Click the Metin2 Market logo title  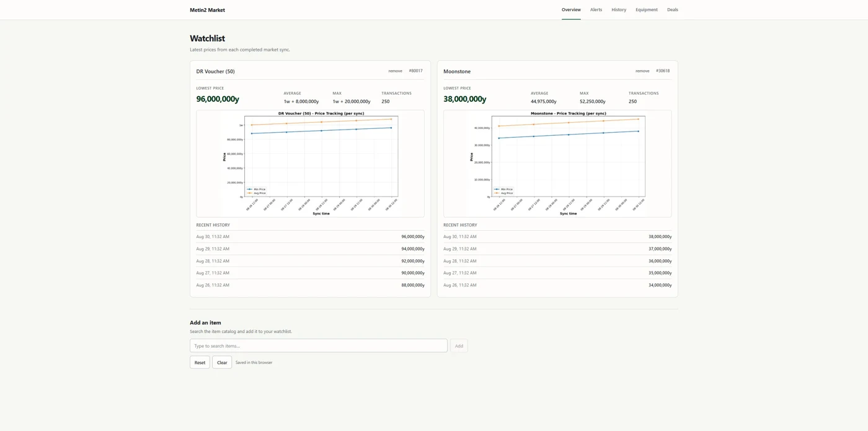(207, 10)
